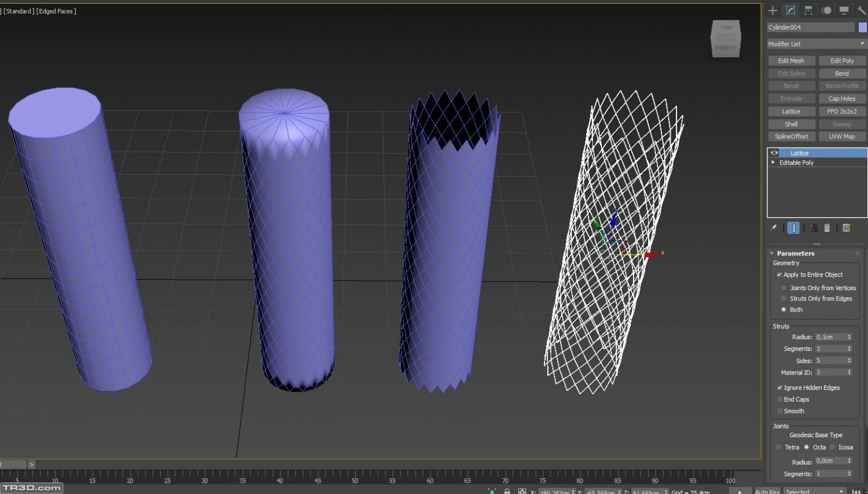Click the object color swatch
Viewport: 868px width, 494px height.
click(862, 27)
